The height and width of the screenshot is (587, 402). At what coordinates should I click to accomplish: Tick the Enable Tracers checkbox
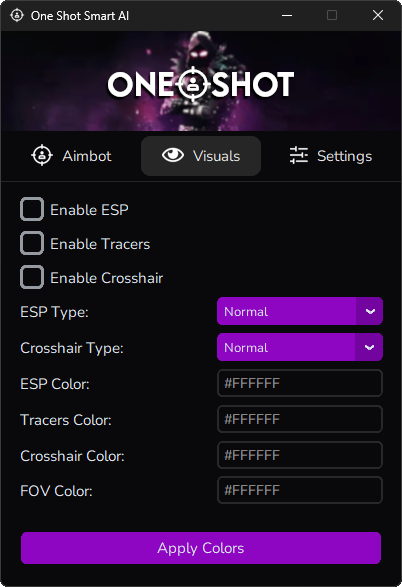32,243
